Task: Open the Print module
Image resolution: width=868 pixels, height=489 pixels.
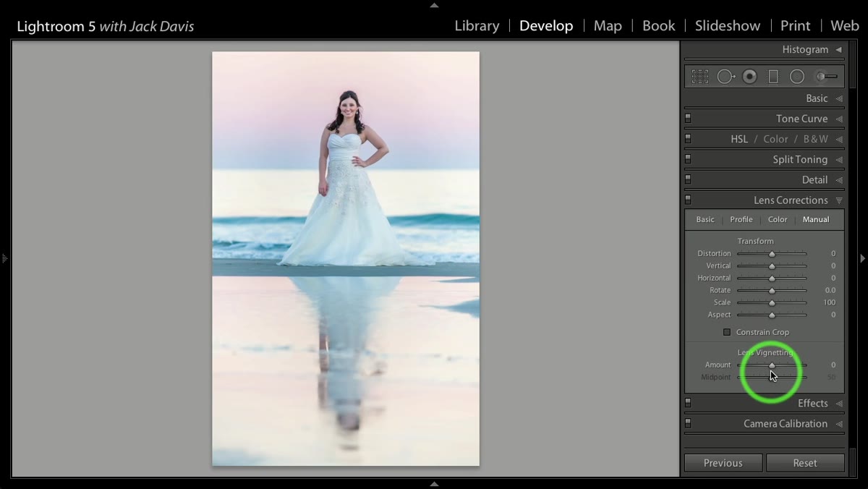Action: point(795,26)
